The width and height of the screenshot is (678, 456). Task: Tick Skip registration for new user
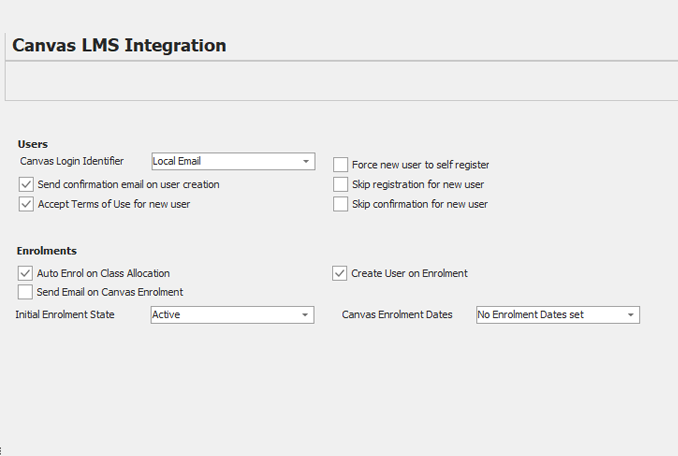click(x=341, y=185)
